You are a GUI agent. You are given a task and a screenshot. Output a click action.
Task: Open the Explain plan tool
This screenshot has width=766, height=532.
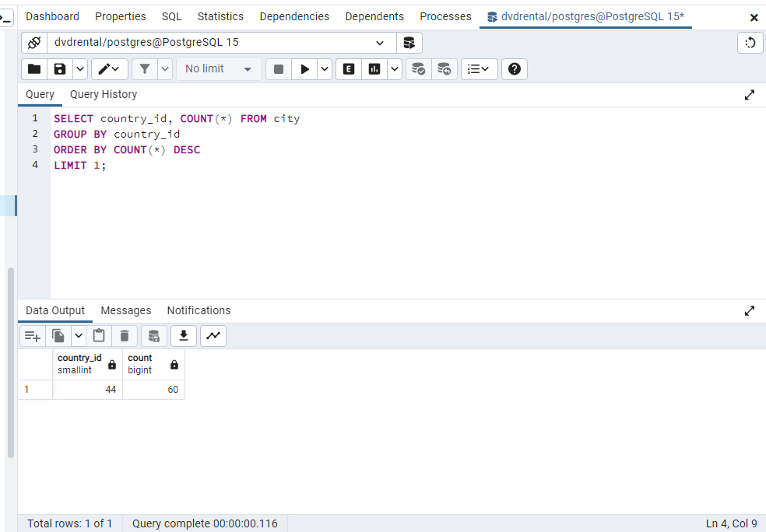coord(348,68)
